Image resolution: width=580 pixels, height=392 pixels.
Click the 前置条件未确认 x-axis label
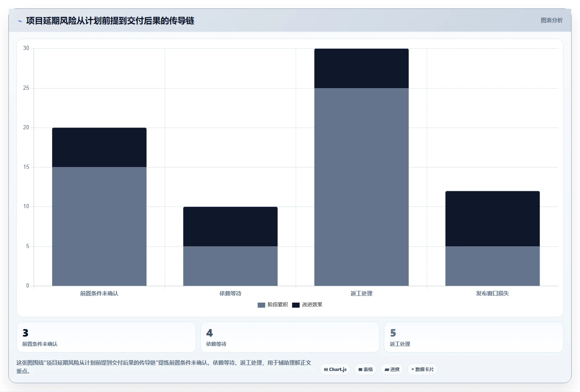pyautogui.click(x=99, y=293)
